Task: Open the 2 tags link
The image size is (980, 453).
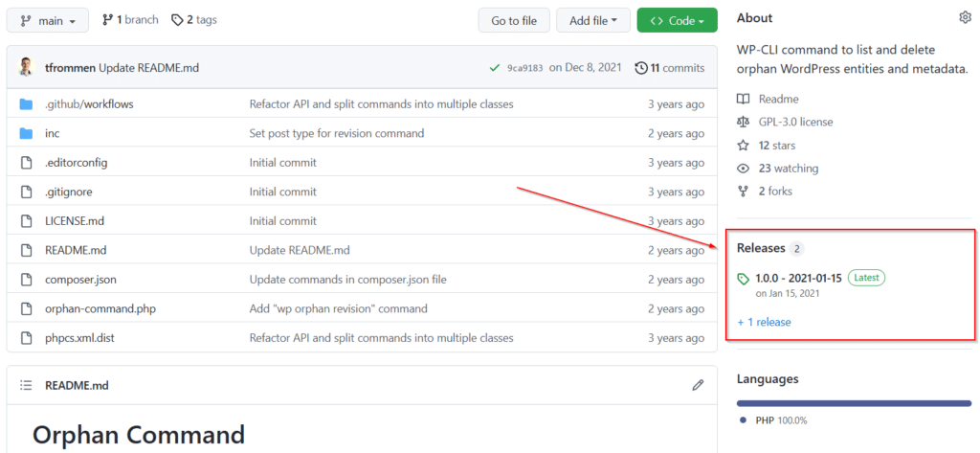Action: tap(194, 20)
